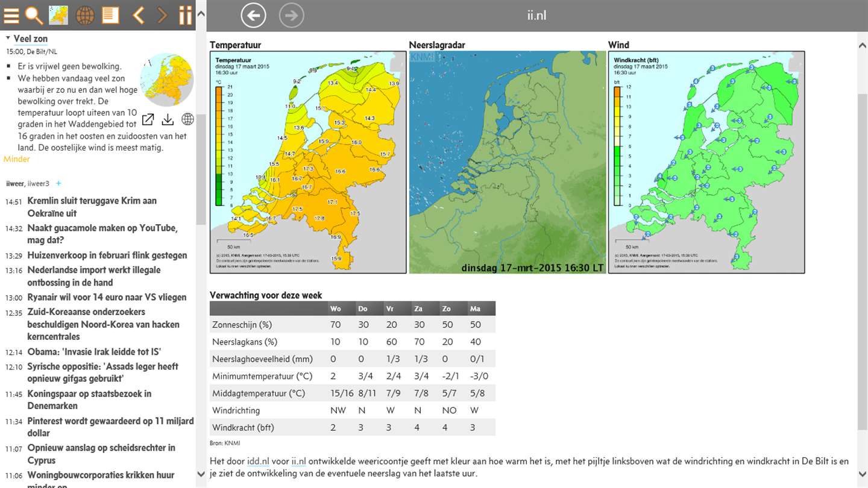Click the 'Veel zon' article title

click(x=31, y=39)
